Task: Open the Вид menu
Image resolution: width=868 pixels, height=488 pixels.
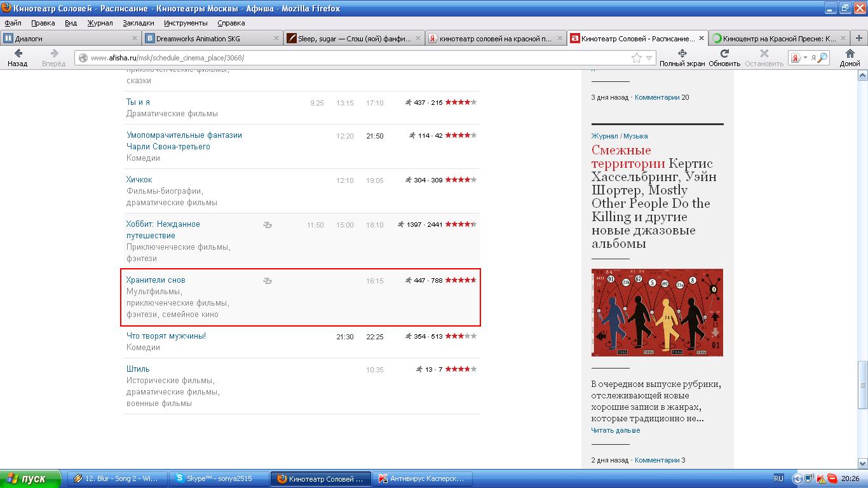Action: [71, 23]
